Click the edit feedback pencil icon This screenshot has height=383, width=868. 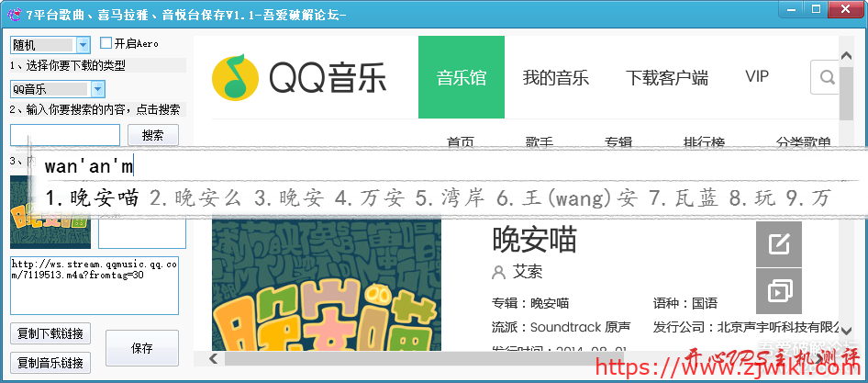coord(779,244)
